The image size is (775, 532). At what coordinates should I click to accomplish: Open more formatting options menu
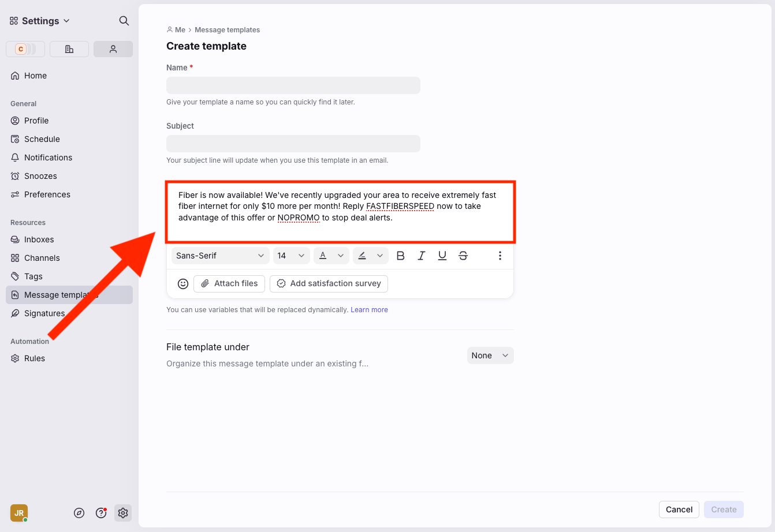pyautogui.click(x=500, y=256)
